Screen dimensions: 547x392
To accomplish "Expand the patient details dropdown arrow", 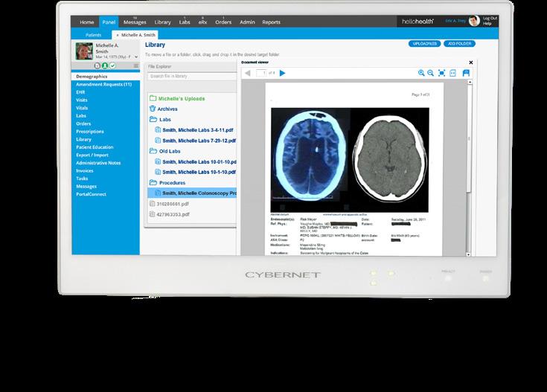I will pos(136,57).
